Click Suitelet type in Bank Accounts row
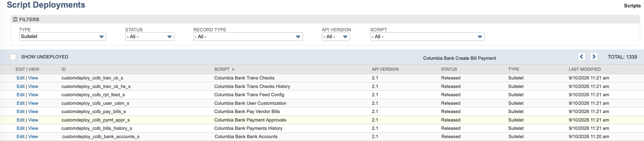Viewport: 644px width, 141px height. (x=516, y=137)
